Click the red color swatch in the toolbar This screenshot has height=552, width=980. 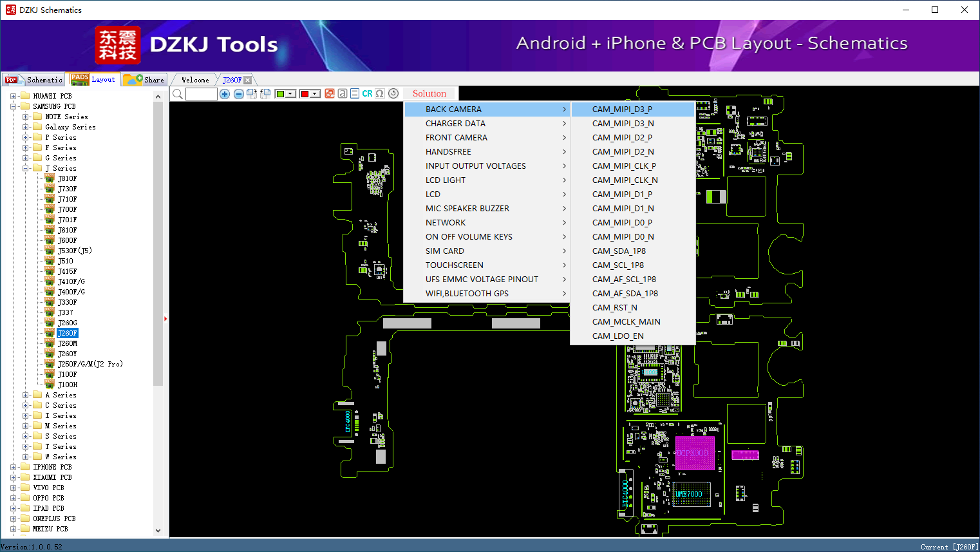tap(305, 94)
